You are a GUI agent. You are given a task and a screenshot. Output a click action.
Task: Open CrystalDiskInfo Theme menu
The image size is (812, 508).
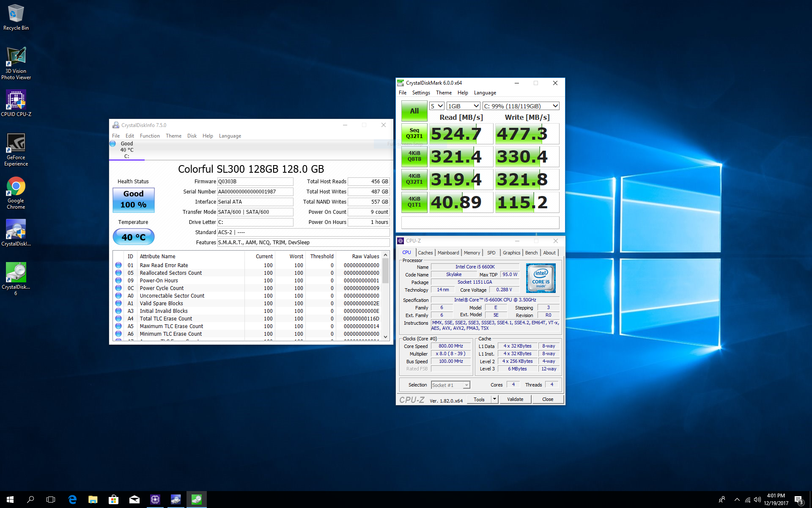point(173,136)
